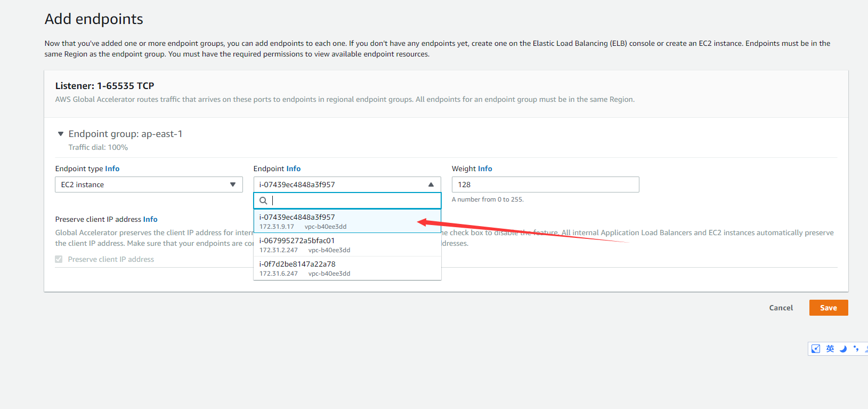Screen dimensions: 868x409
Task: Switch input language via the 英 icon
Action: point(830,349)
